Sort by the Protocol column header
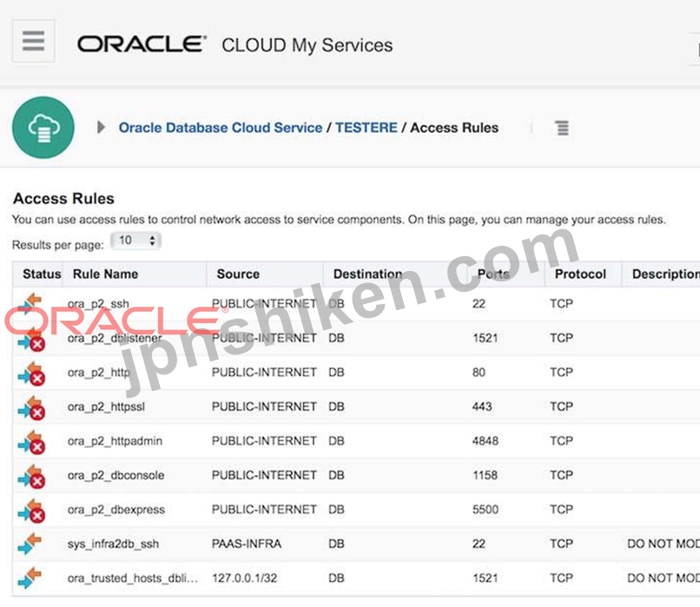Screen dimensions: 700x607 pyautogui.click(x=580, y=274)
